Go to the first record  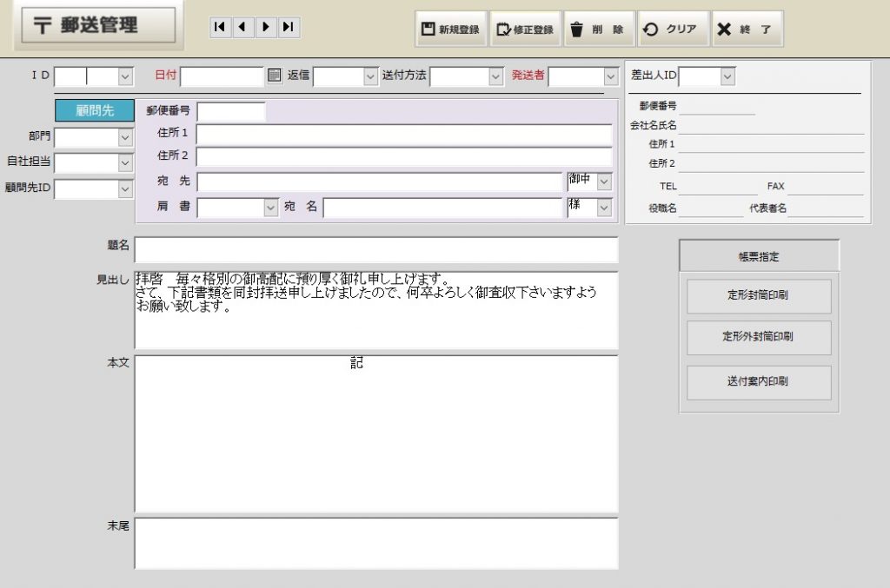coord(220,28)
